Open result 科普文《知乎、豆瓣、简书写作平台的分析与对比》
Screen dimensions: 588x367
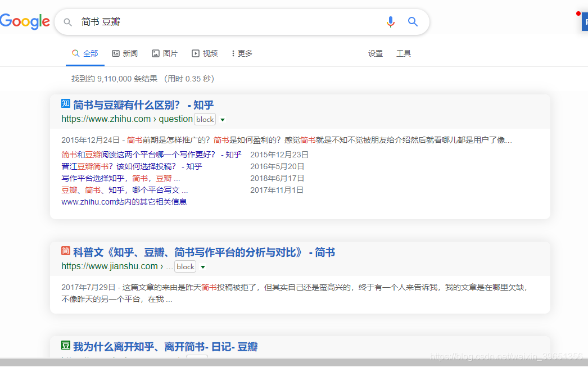204,252
